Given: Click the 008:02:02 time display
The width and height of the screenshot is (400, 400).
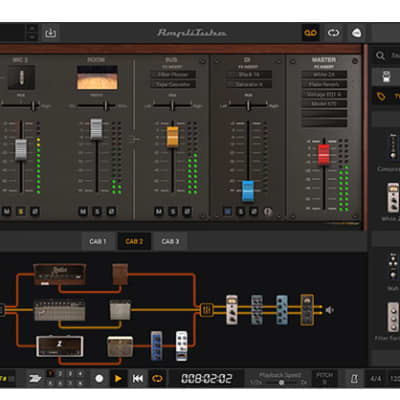Looking at the screenshot, I should coord(206,379).
